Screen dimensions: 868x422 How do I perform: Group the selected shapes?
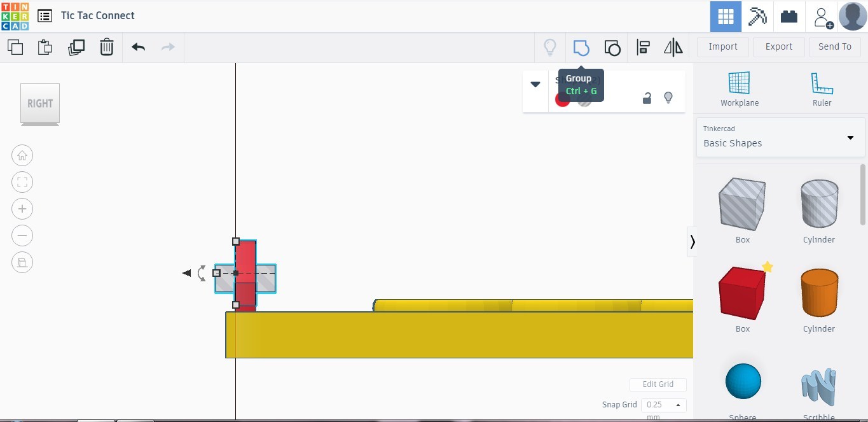581,47
